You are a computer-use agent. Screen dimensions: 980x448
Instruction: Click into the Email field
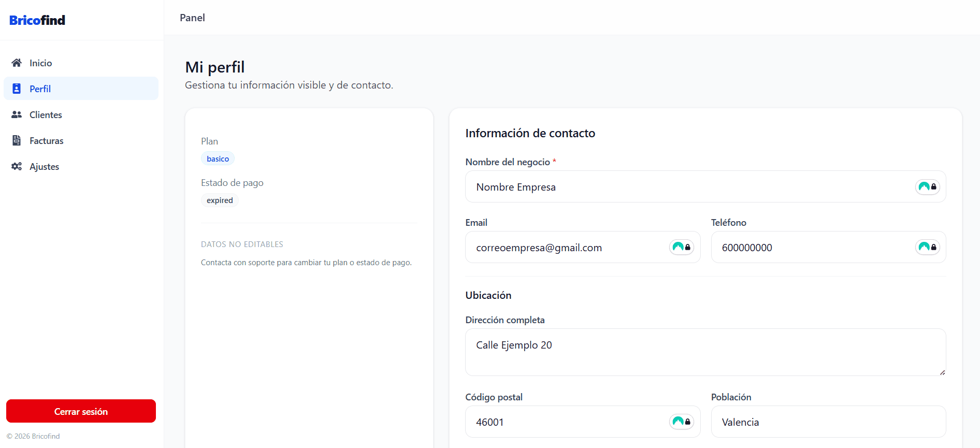tap(583, 247)
